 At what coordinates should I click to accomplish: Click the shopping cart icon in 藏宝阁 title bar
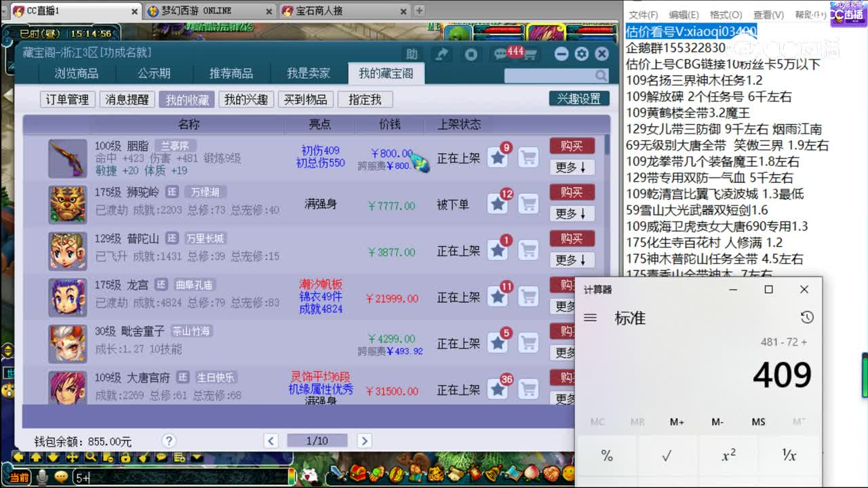[x=530, y=54]
